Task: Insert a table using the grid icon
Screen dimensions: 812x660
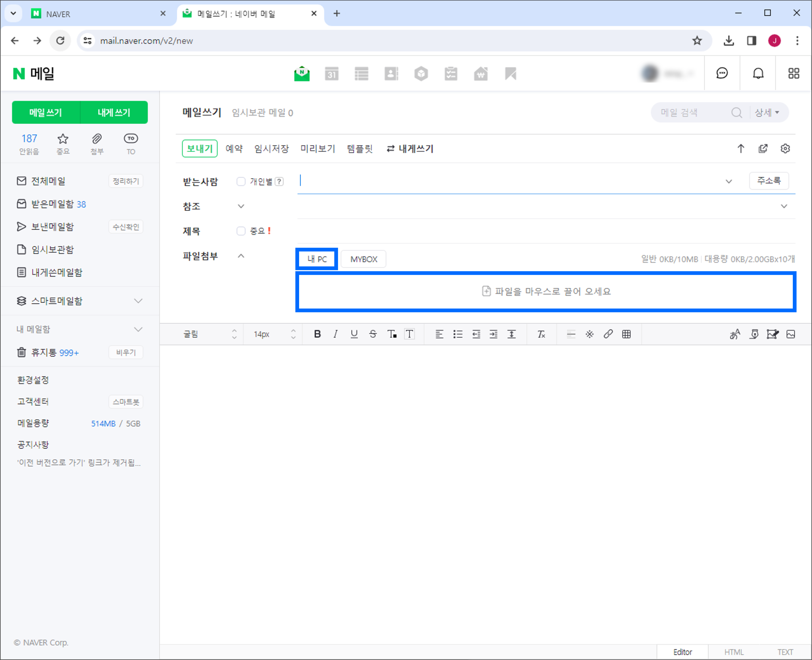Action: (x=626, y=334)
